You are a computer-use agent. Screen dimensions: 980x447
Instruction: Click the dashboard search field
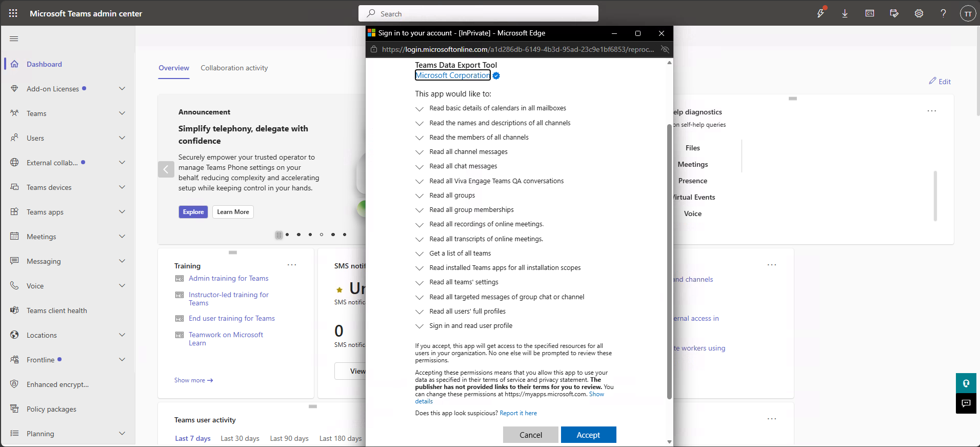click(478, 13)
